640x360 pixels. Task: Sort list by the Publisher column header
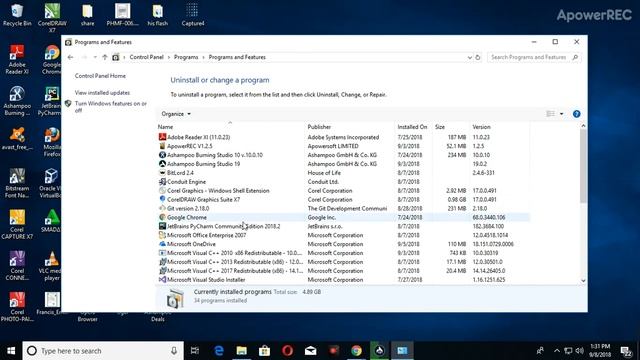click(x=350, y=127)
